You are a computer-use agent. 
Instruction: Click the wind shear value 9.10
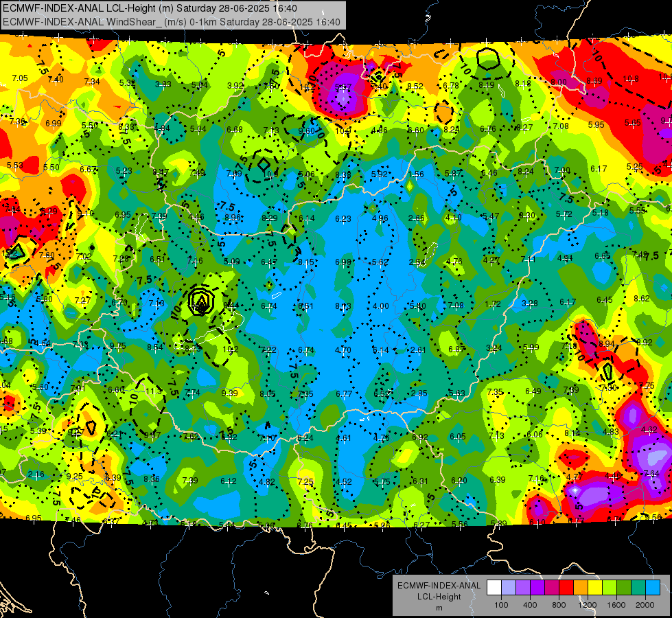(x=86, y=213)
